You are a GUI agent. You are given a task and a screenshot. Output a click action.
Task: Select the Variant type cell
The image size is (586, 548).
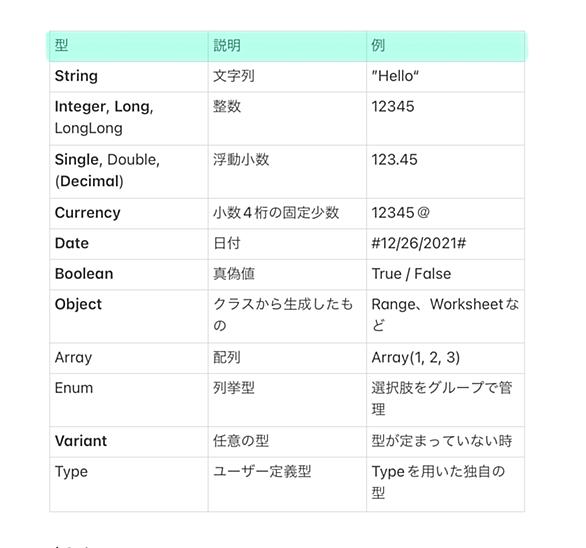(x=129, y=442)
